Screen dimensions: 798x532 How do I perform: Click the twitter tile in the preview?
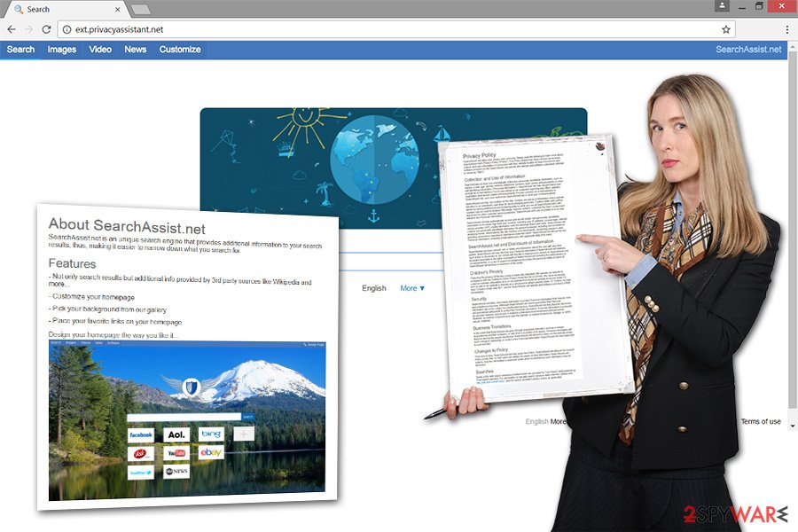point(140,473)
